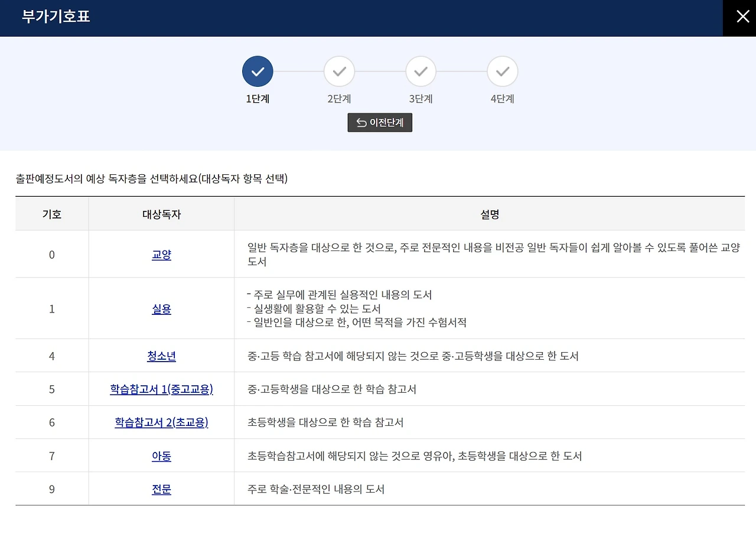Screen dimensions: 756x560
Task: Click the 설명 column header
Action: click(490, 214)
